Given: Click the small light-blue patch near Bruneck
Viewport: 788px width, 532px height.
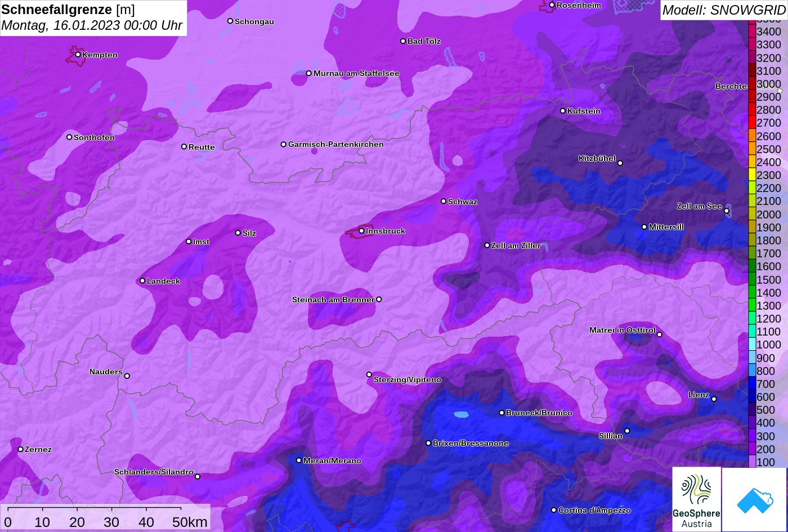Looking at the screenshot, I should point(461,415).
